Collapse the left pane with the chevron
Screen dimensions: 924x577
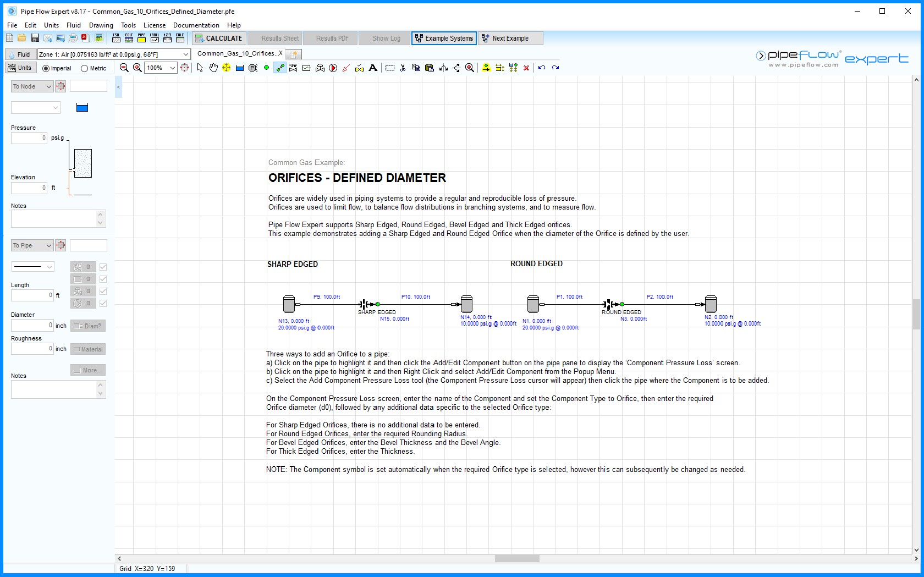(118, 87)
